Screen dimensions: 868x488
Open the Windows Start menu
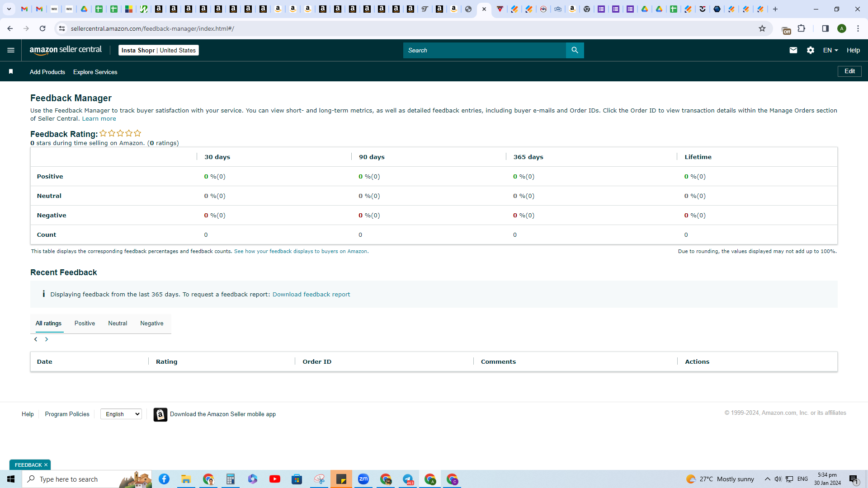coord(11,479)
